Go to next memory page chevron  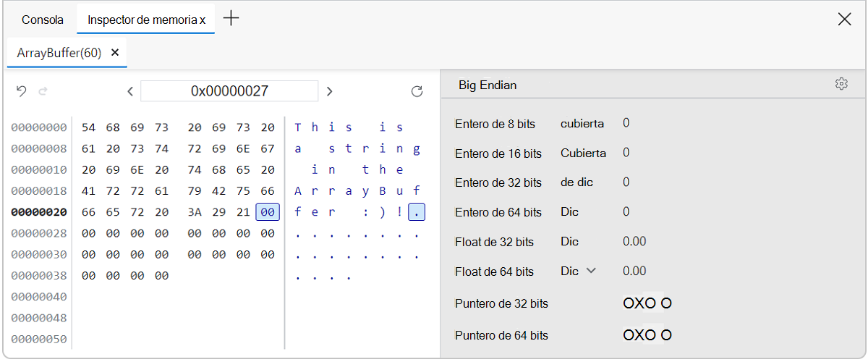pyautogui.click(x=329, y=91)
